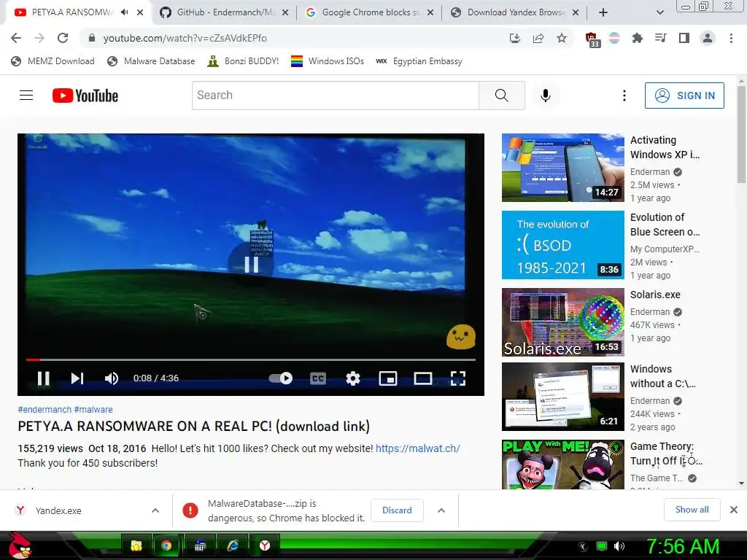Open Solaris.exe video thumbnail

562,322
